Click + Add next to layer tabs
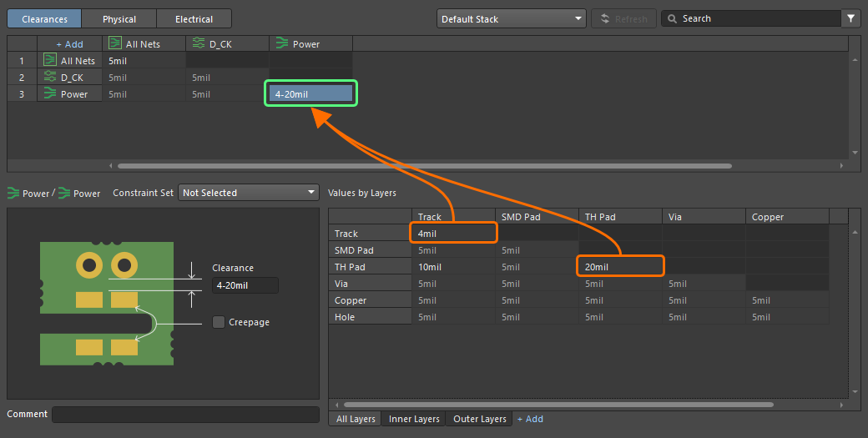 [x=530, y=419]
